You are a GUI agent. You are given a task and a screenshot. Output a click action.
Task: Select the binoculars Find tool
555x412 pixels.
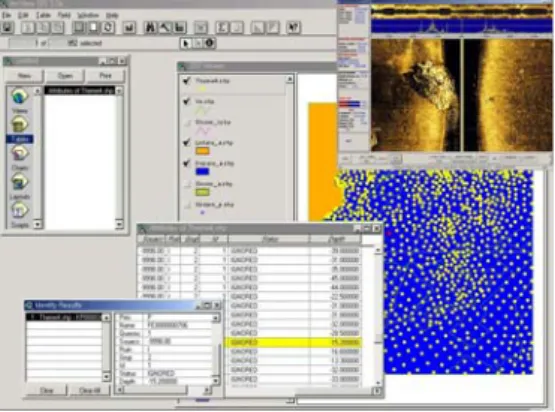coord(150,27)
